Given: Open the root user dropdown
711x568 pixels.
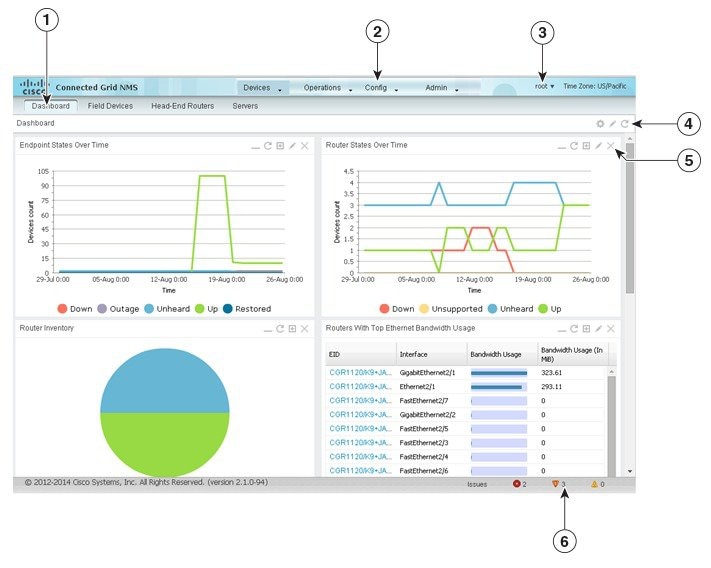Looking at the screenshot, I should pyautogui.click(x=544, y=86).
